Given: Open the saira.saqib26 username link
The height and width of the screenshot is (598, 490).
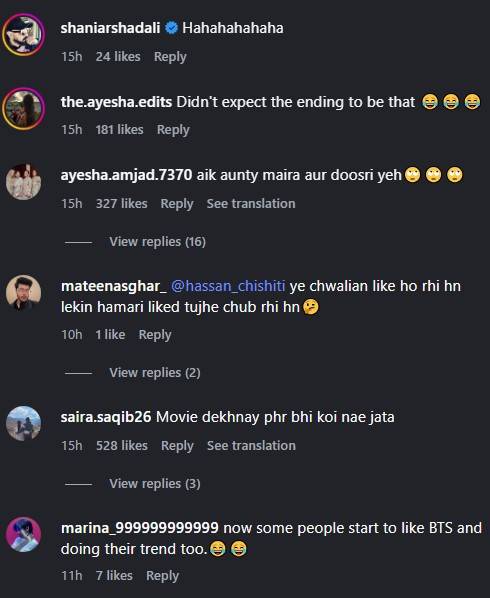Looking at the screenshot, I should [106, 417].
